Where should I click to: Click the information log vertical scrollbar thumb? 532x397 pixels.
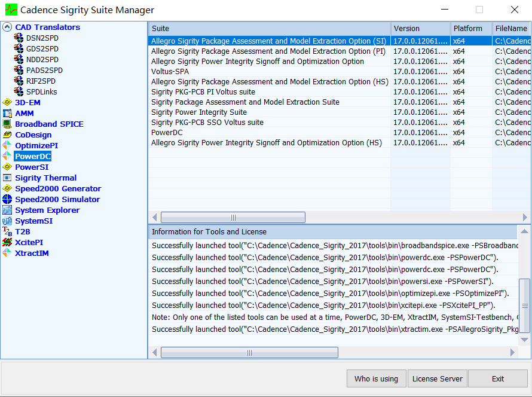coord(525,306)
